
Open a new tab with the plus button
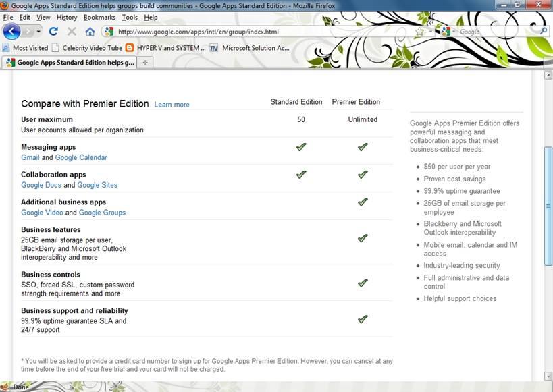click(145, 63)
